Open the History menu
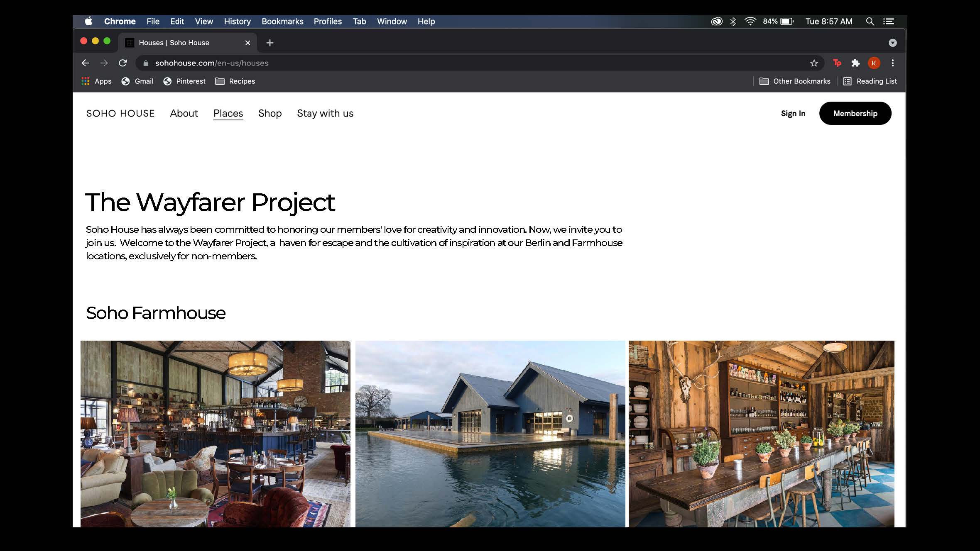Viewport: 980px width, 551px height. (237, 22)
